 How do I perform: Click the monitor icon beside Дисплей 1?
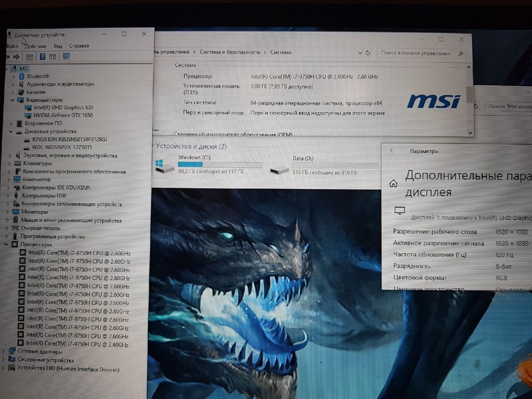(x=400, y=211)
